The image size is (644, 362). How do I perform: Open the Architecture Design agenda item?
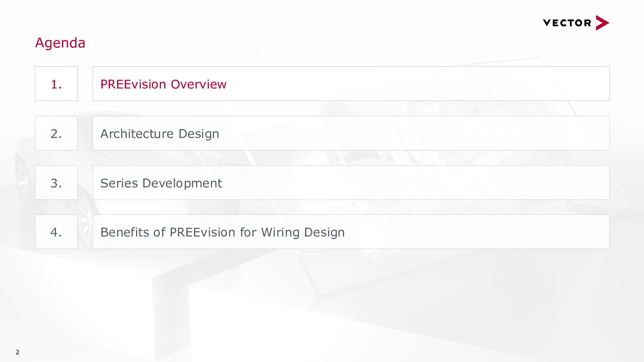pos(351,133)
